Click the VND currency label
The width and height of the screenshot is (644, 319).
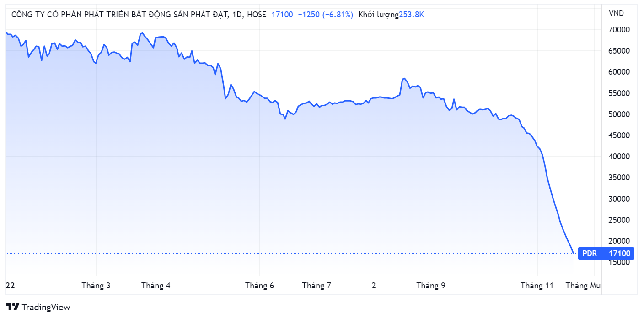(x=616, y=14)
